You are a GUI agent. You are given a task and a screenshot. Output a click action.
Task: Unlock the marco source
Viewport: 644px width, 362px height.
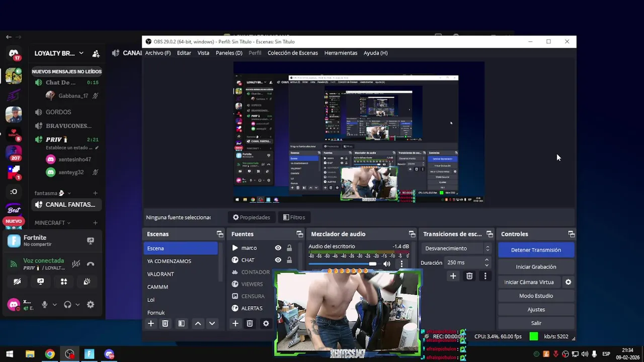pos(289,248)
